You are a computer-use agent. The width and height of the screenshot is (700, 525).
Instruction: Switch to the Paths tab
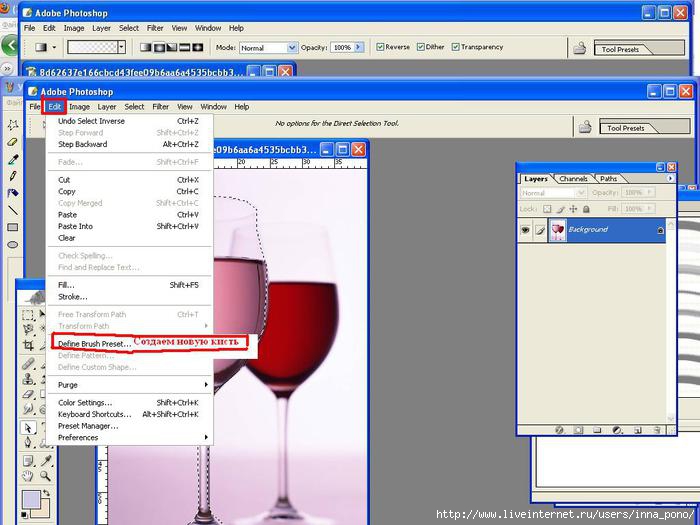608,179
